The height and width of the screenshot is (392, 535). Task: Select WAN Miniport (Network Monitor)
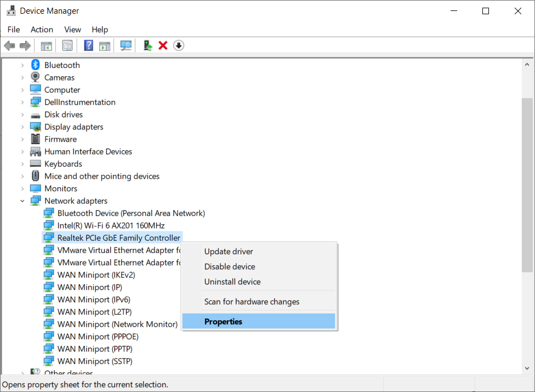117,324
